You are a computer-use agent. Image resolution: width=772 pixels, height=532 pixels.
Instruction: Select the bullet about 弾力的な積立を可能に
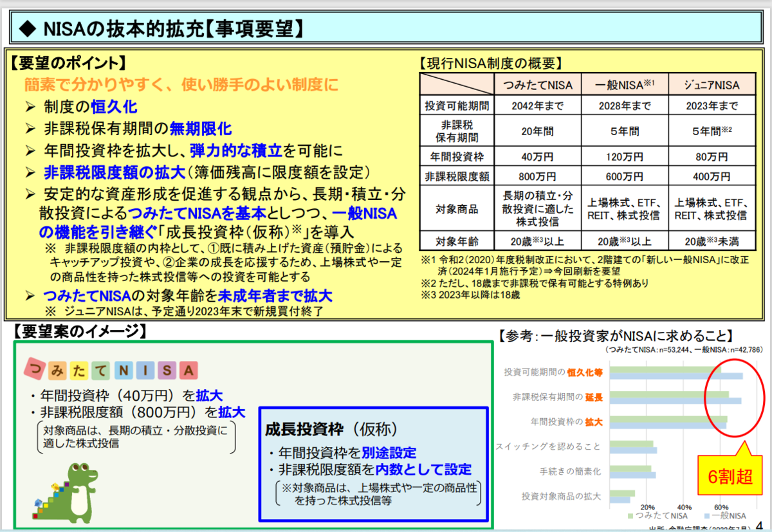tap(184, 151)
